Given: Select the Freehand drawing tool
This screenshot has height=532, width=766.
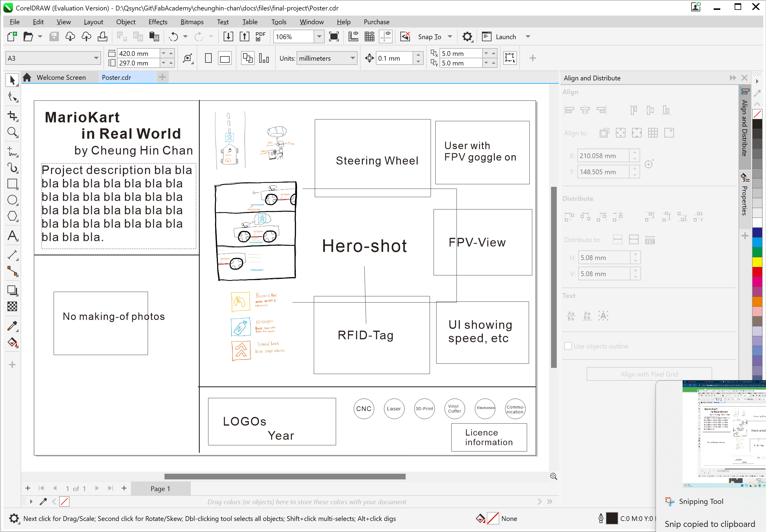Looking at the screenshot, I should [x=12, y=151].
